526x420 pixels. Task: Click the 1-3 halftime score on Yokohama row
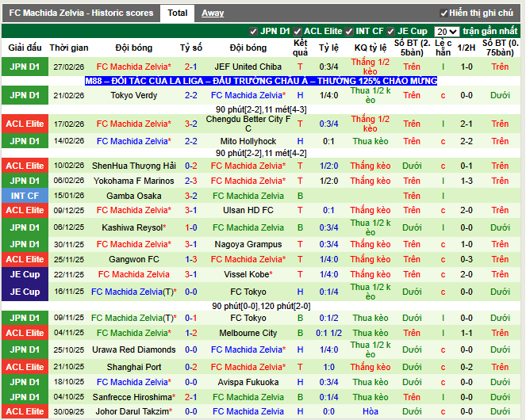466,181
